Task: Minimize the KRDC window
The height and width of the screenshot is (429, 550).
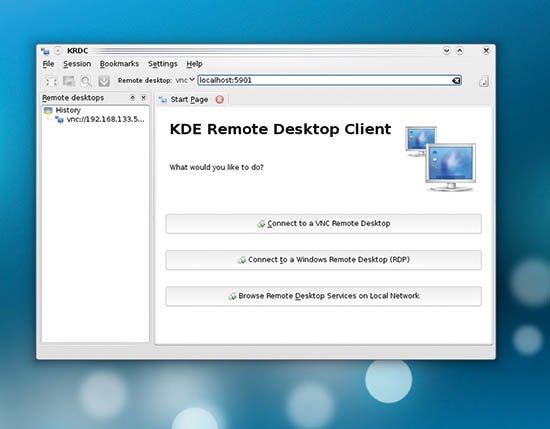Action: pos(446,51)
